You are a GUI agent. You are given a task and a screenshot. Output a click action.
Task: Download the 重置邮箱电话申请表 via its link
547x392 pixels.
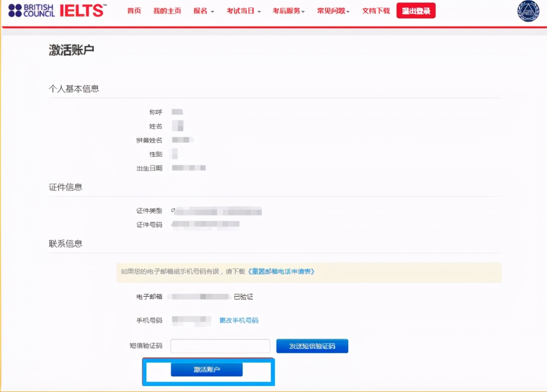[x=282, y=272]
